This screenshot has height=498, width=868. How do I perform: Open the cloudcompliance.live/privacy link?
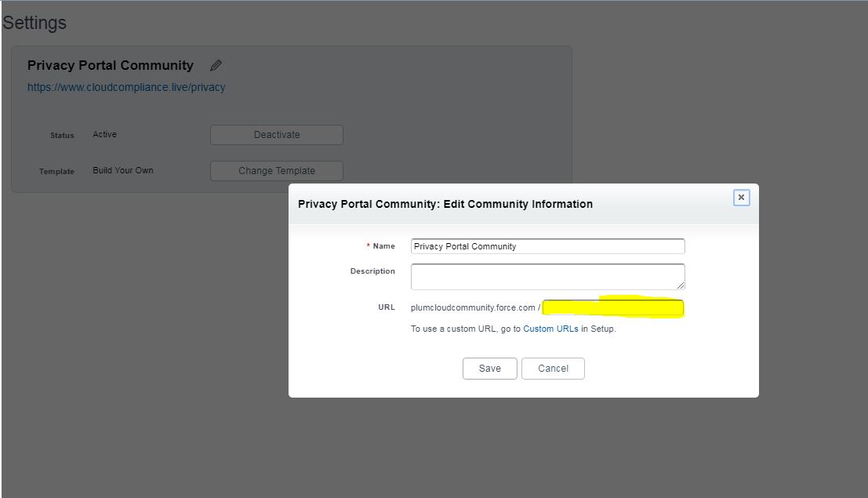(126, 88)
